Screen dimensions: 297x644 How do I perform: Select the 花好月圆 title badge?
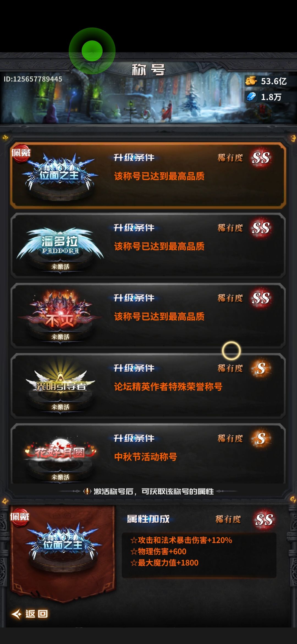point(60,453)
